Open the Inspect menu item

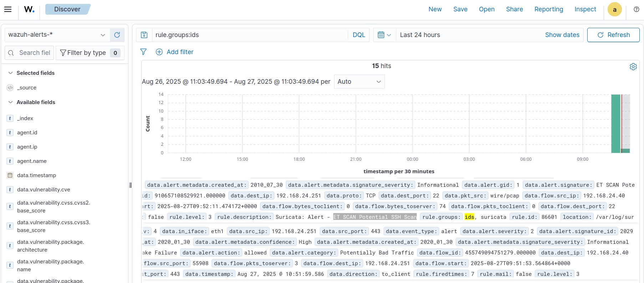tap(585, 9)
